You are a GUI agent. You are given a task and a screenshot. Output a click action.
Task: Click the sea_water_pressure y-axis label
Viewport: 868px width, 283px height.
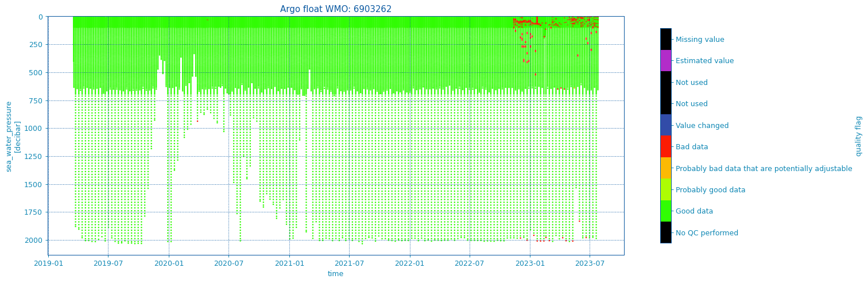point(13,137)
